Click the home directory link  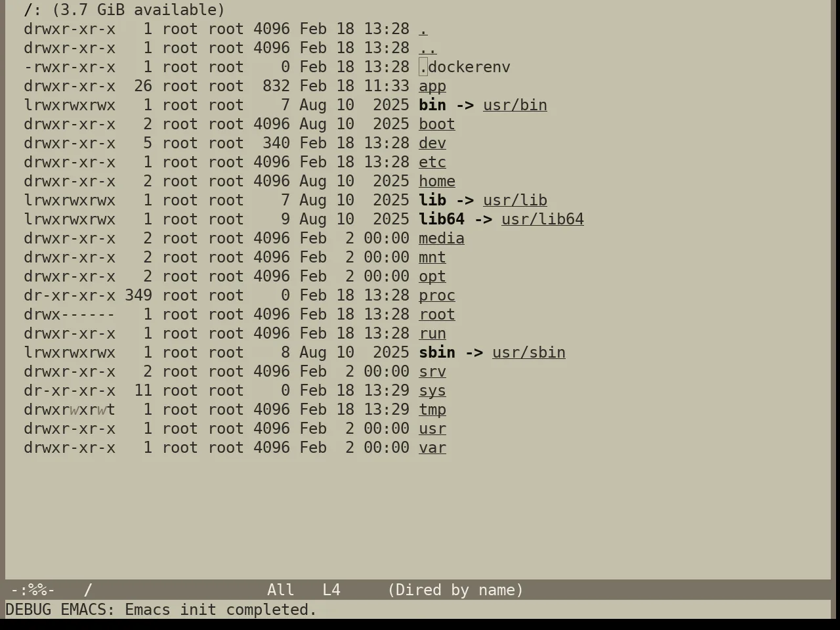437,181
